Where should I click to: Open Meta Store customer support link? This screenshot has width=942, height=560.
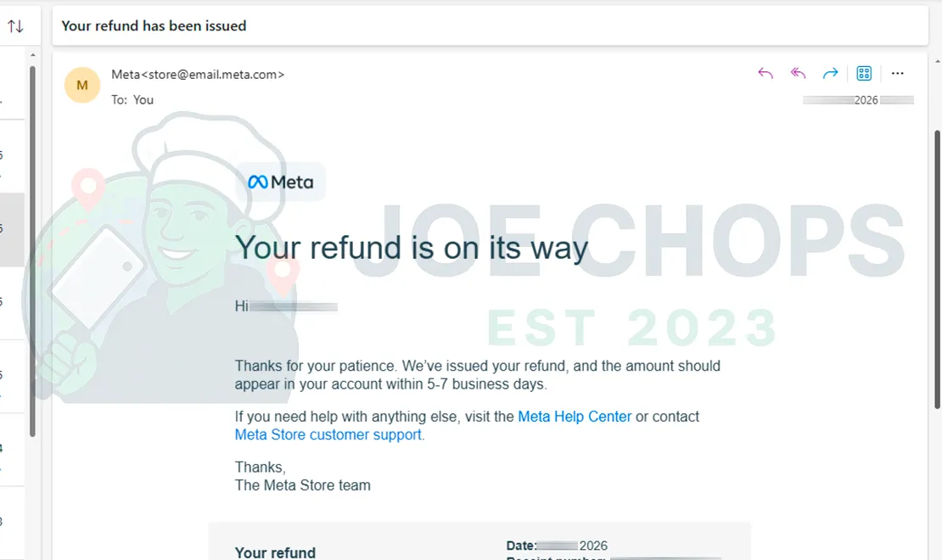328,434
